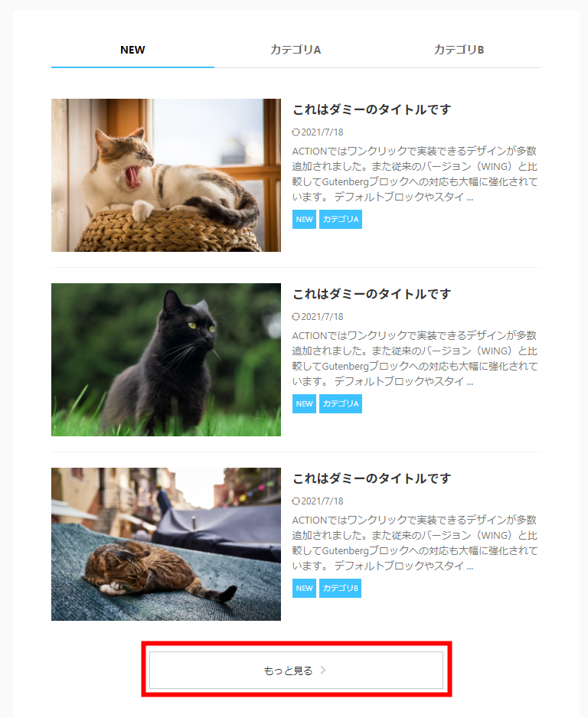Click the NEW tag on the black cat post
This screenshot has height=718, width=588.
[x=304, y=404]
